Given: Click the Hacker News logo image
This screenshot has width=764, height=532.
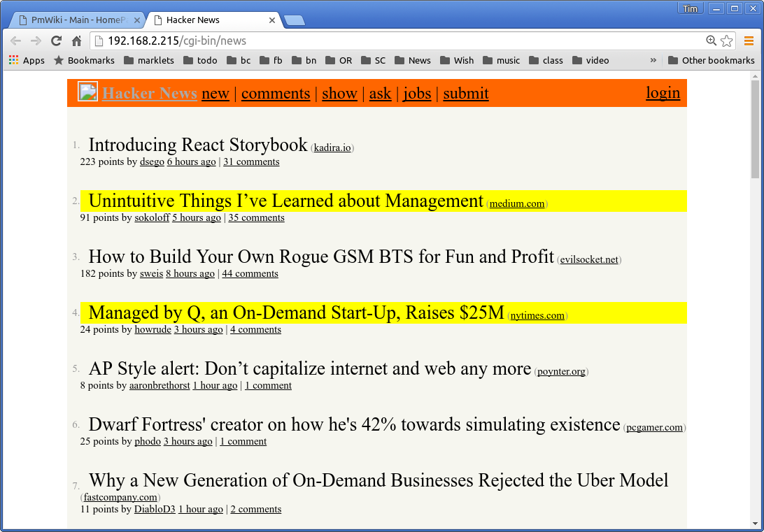Looking at the screenshot, I should tap(87, 92).
